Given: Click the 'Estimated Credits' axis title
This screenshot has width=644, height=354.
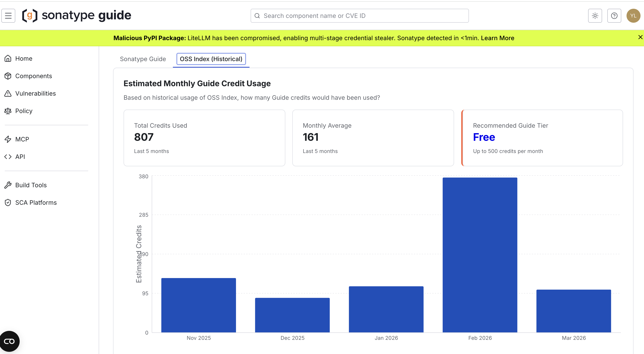Looking at the screenshot, I should click(139, 254).
